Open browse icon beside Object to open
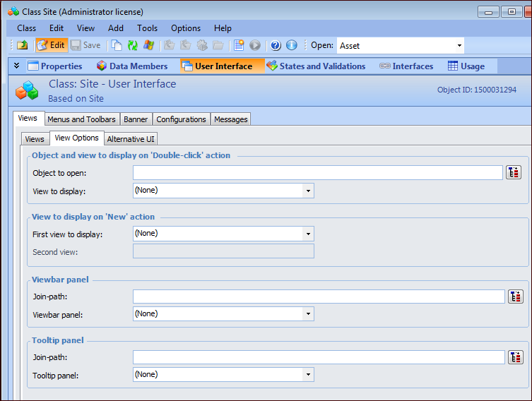 [x=514, y=173]
